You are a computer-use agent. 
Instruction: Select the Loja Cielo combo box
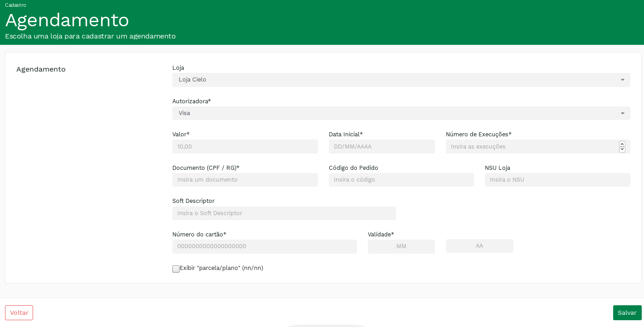(x=395, y=80)
